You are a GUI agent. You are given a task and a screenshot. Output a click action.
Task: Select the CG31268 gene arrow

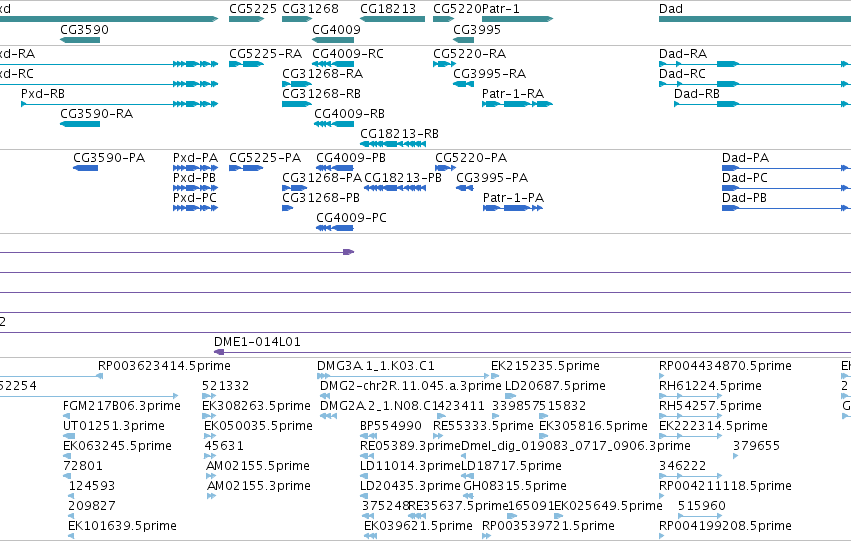pyautogui.click(x=297, y=19)
